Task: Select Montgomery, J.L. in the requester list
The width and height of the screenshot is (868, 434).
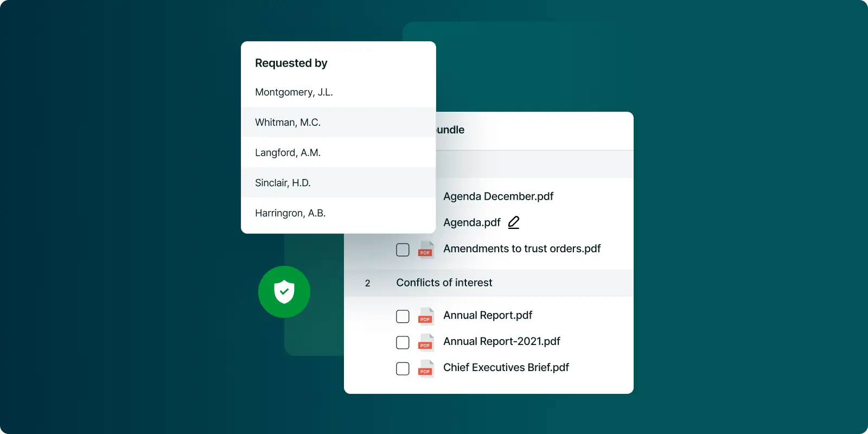Action: pos(339,92)
